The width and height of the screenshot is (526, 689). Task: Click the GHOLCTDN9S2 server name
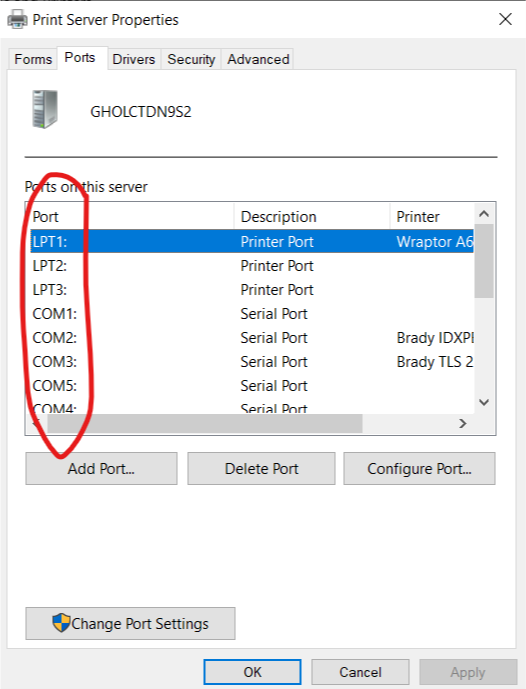(x=141, y=112)
